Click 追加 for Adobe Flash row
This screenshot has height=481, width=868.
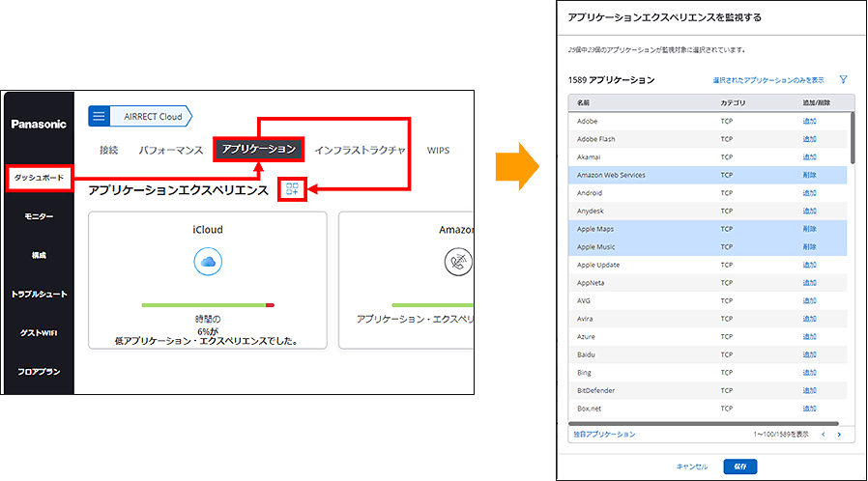click(809, 139)
